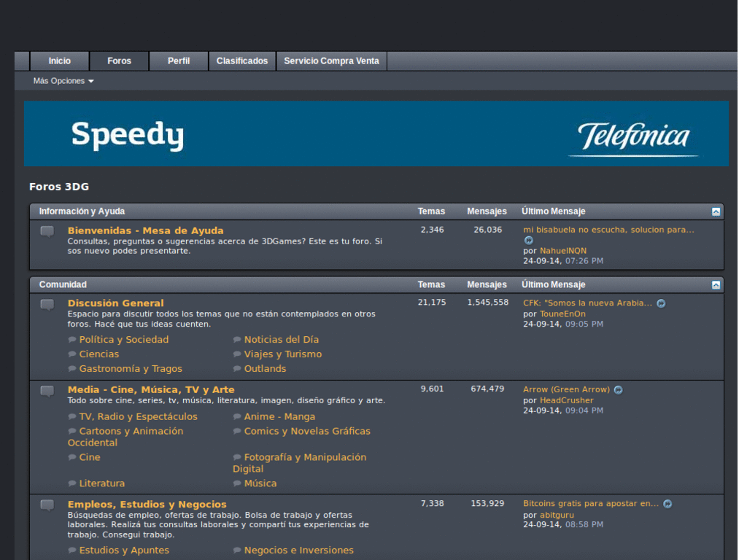747x560 pixels.
Task: Go to last post arrow under mi bisabuela thread
Action: pyautogui.click(x=529, y=240)
